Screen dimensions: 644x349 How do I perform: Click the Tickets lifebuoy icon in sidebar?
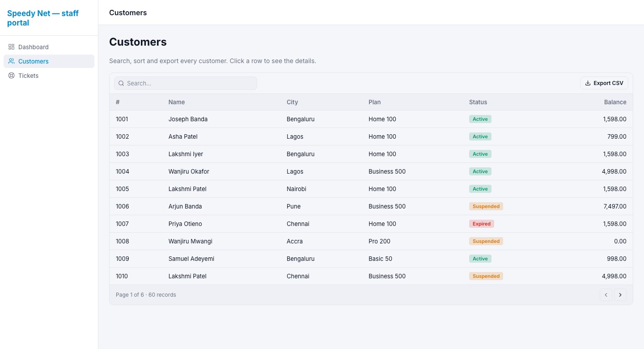click(12, 76)
